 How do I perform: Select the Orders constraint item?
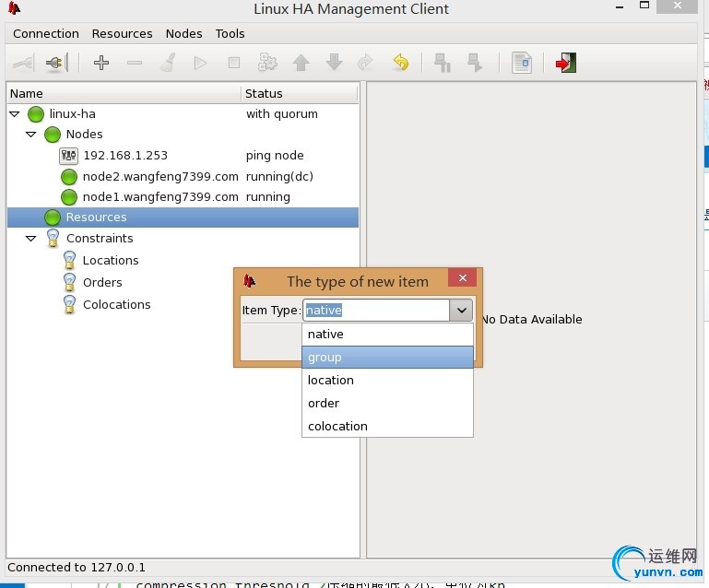click(102, 282)
